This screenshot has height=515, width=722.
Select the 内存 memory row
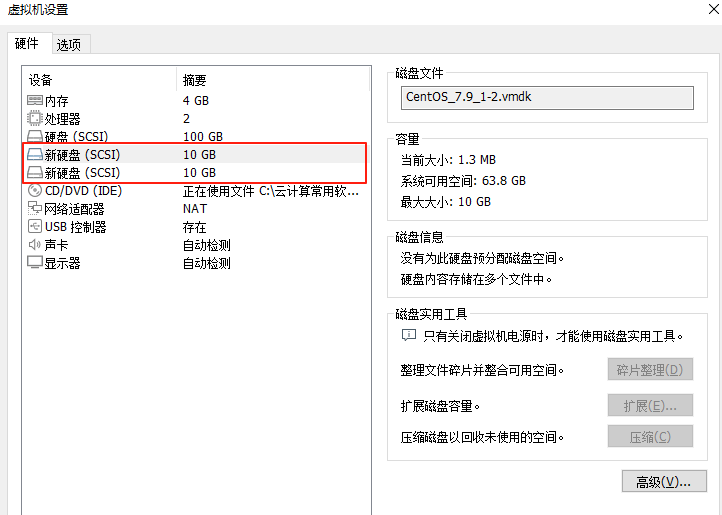click(197, 100)
